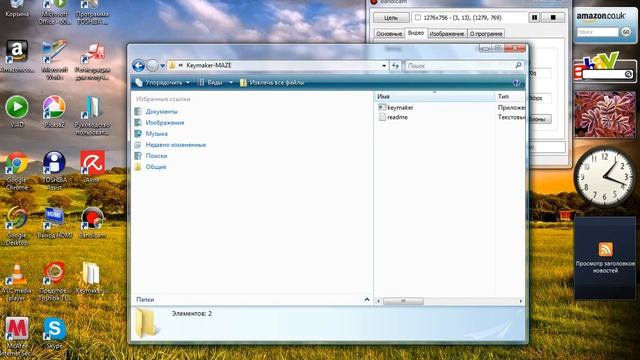The width and height of the screenshot is (640, 360).
Task: Expand the Папки folders pane
Action: [x=367, y=299]
